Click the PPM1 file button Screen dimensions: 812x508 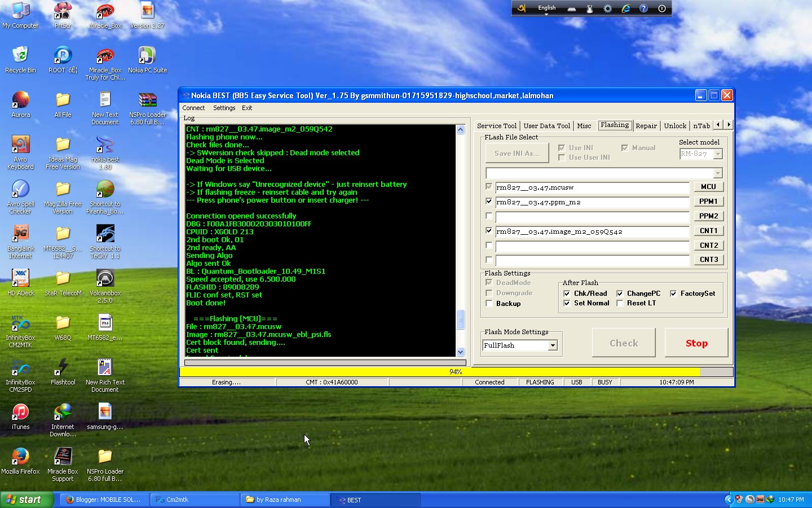point(708,202)
